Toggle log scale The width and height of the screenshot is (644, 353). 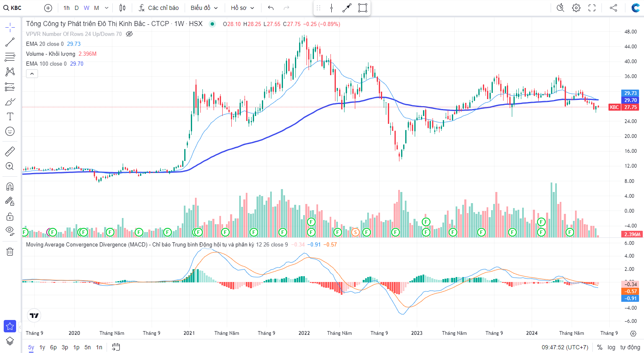(x=611, y=347)
